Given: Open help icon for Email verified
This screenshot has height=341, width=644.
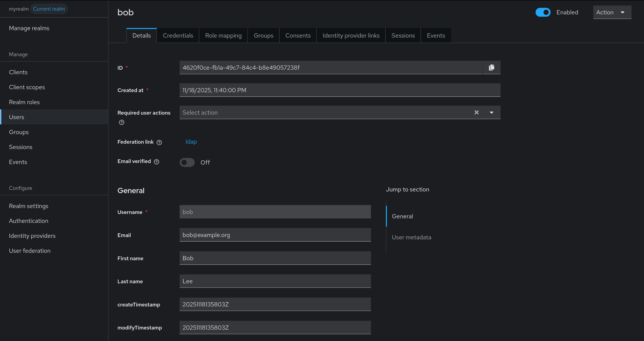Looking at the screenshot, I should (x=157, y=162).
